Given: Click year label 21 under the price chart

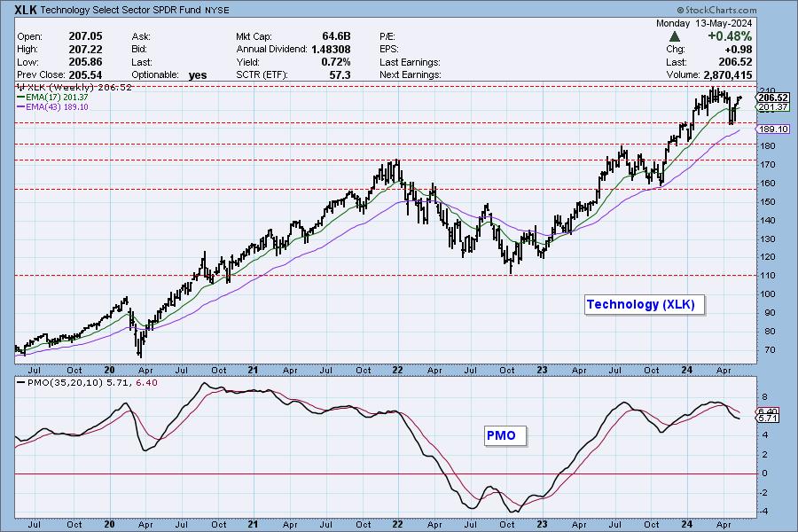Looking at the screenshot, I should coord(253,370).
